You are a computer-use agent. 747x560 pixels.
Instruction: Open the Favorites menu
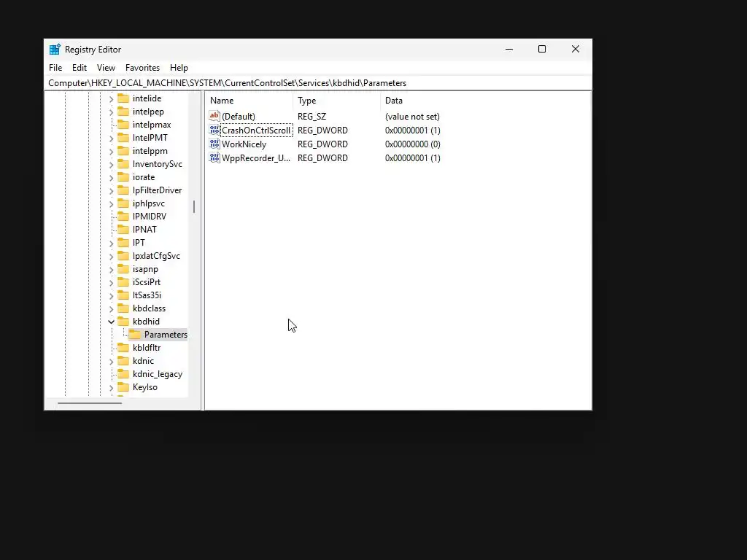pyautogui.click(x=142, y=68)
